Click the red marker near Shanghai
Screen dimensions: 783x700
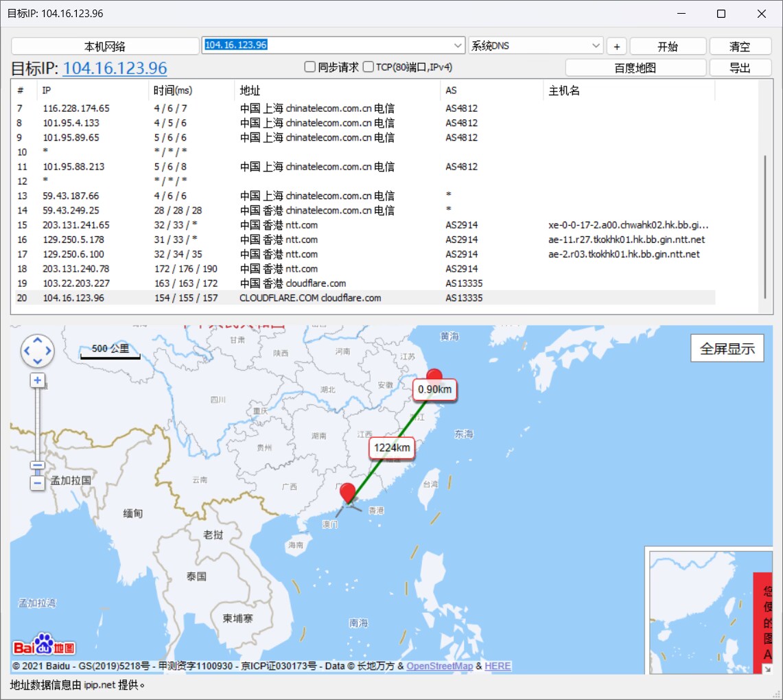(x=434, y=375)
